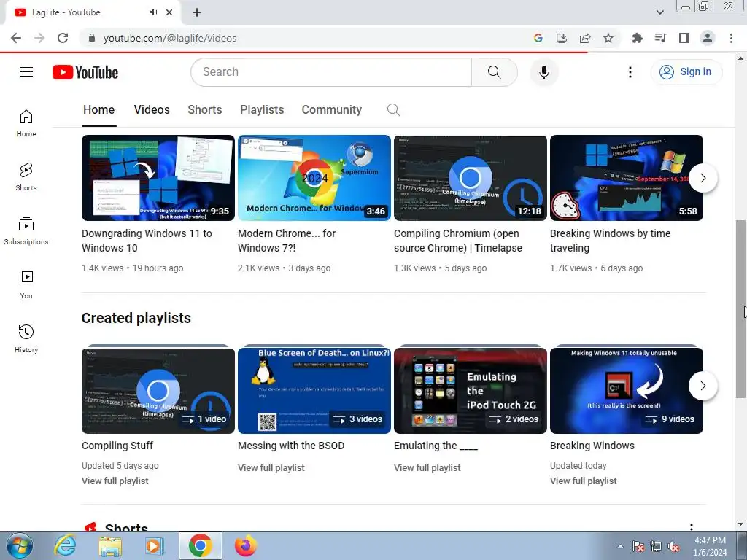The width and height of the screenshot is (747, 560).
Task: Expand the Chrome tab search chevron
Action: pyautogui.click(x=659, y=12)
